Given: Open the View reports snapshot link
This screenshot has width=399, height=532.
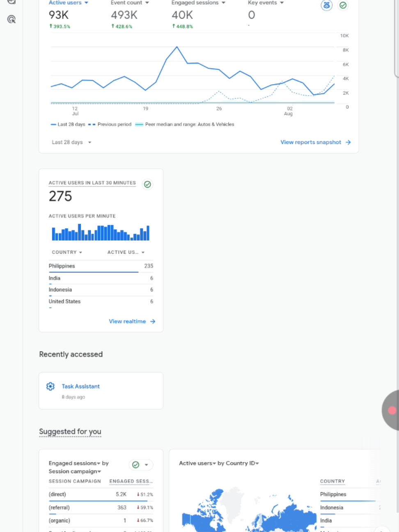Looking at the screenshot, I should click(x=311, y=142).
